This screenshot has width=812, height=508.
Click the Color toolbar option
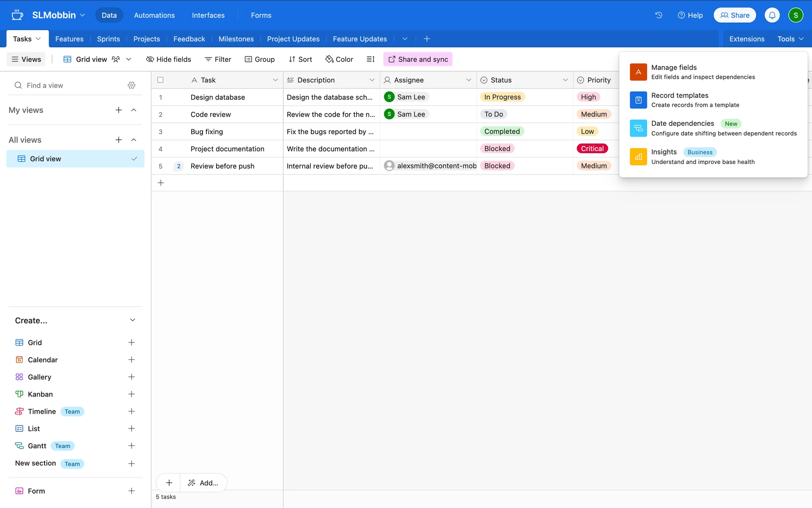(x=339, y=59)
